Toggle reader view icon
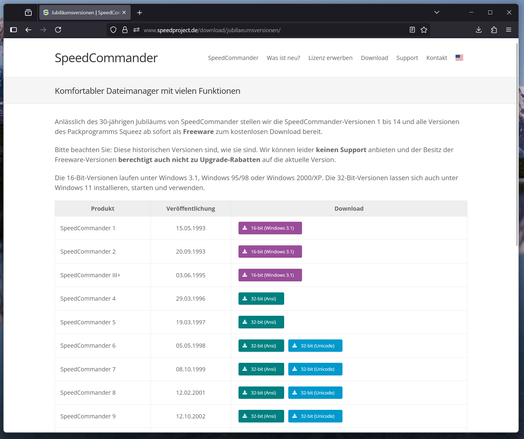Viewport: 524px width, 439px height. pyautogui.click(x=412, y=30)
